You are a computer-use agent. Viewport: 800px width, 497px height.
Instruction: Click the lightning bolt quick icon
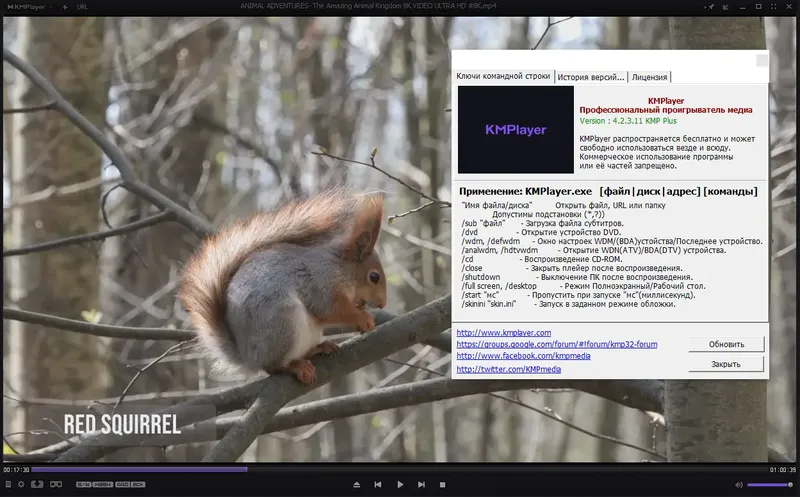coord(65,7)
